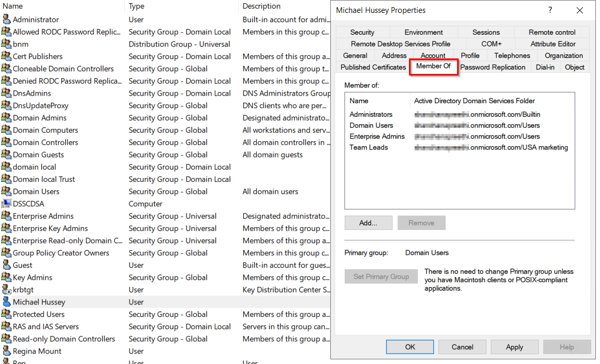This screenshot has width=600, height=364.
Task: Select the Administrator user icon
Action: (x=6, y=19)
